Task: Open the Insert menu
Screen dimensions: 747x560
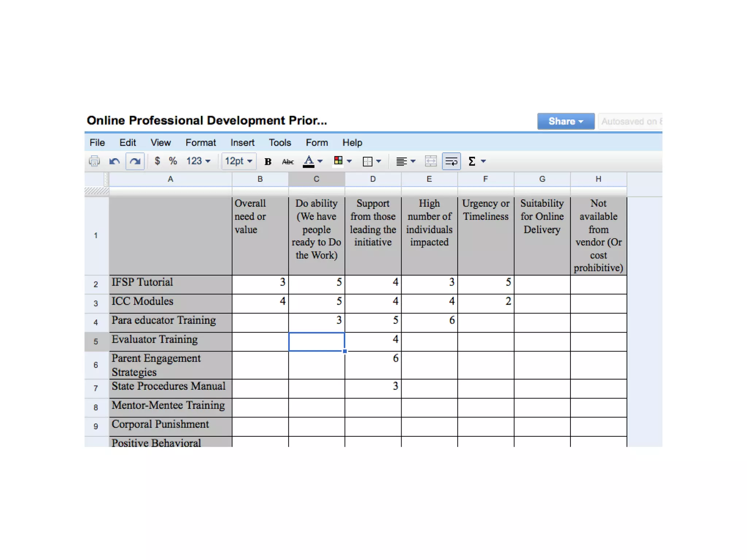Action: tap(242, 143)
